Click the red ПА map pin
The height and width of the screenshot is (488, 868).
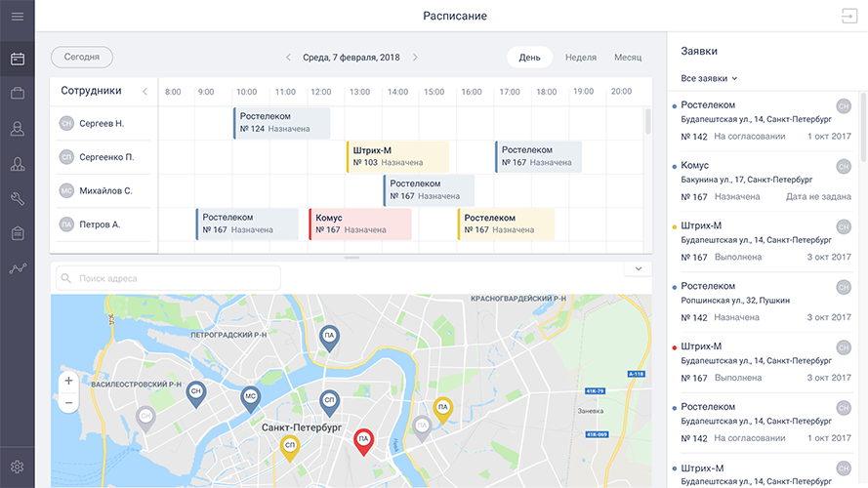tap(363, 440)
